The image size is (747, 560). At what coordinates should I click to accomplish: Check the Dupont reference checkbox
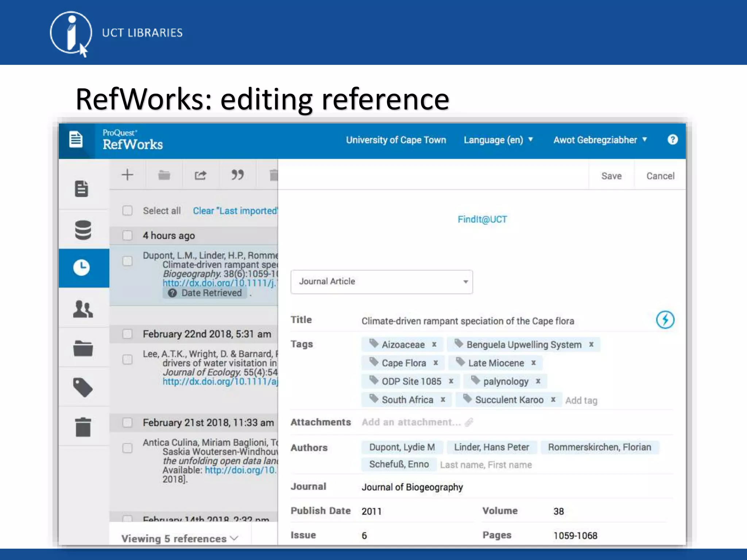(x=127, y=261)
